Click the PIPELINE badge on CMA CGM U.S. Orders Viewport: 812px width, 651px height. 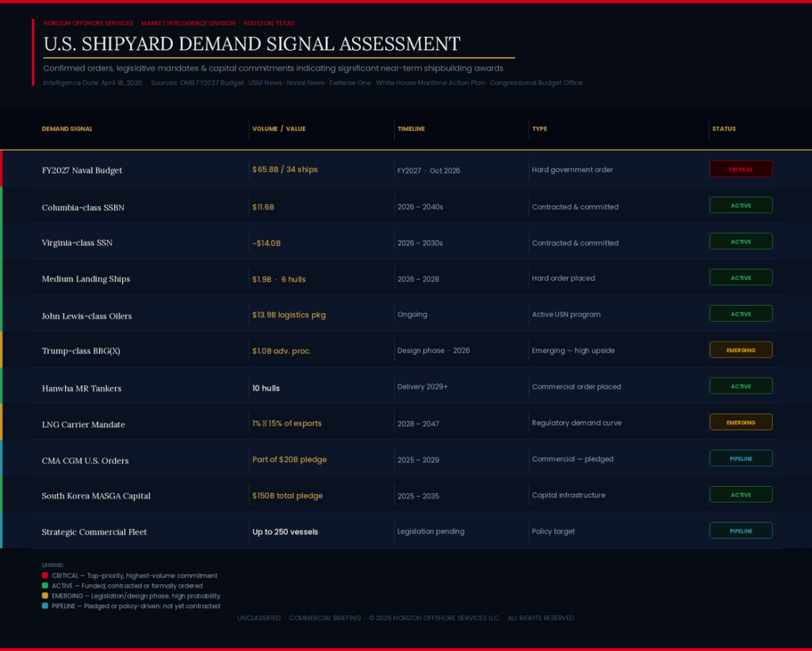(741, 458)
